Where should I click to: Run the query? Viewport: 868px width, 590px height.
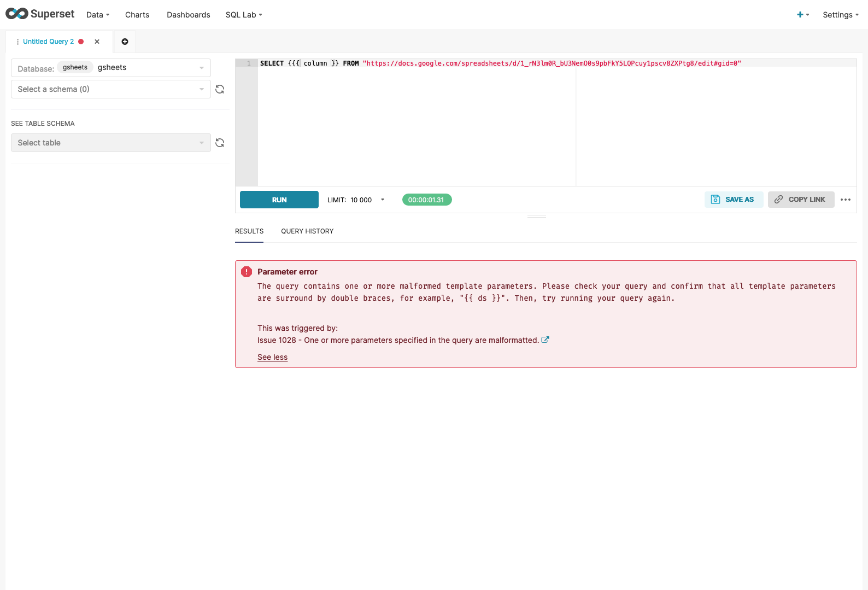pyautogui.click(x=279, y=200)
